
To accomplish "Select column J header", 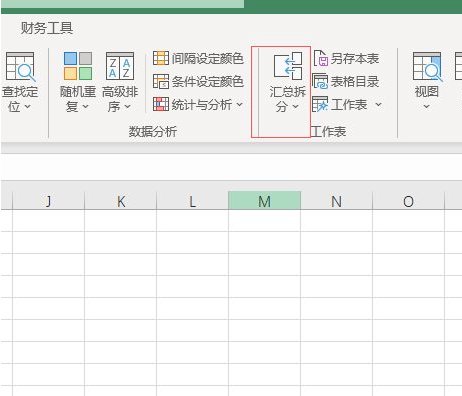I will (x=49, y=201).
